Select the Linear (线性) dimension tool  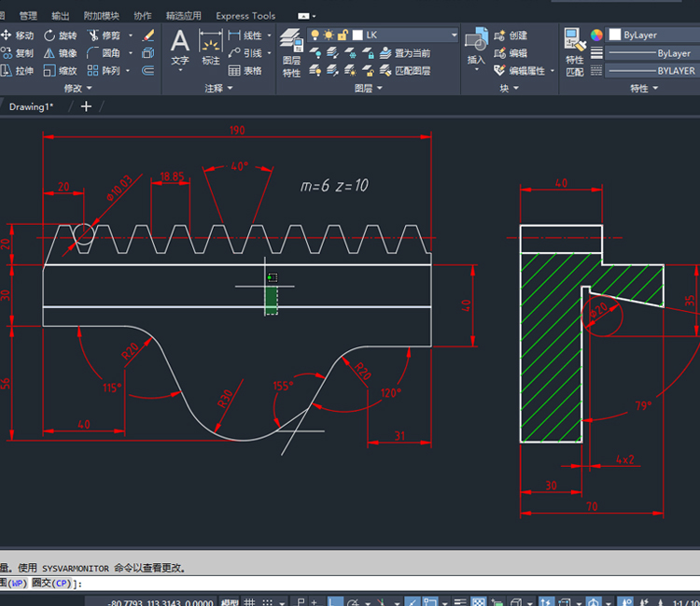[245, 35]
